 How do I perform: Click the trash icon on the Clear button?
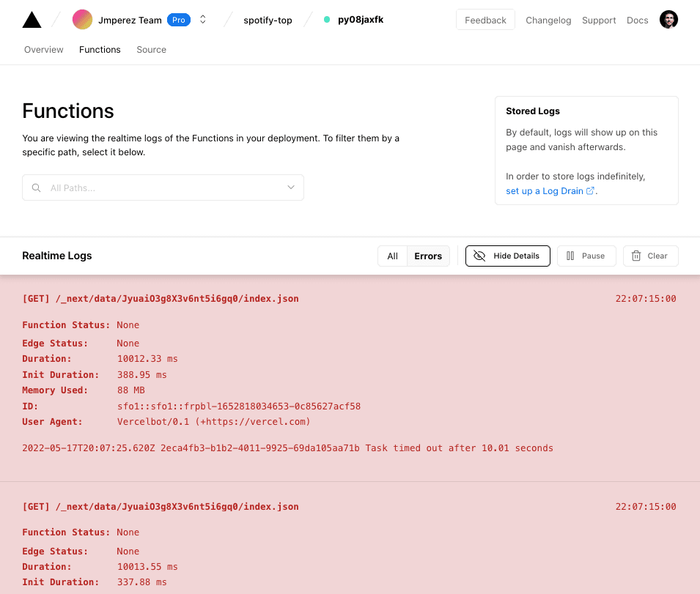tap(635, 256)
